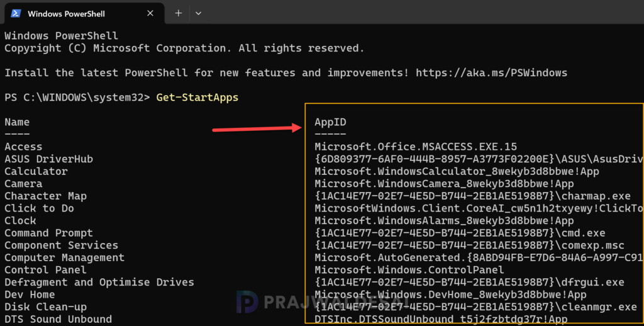This screenshot has width=644, height=326.
Task: Click the ASUS DriverHub name entry
Action: 49,159
